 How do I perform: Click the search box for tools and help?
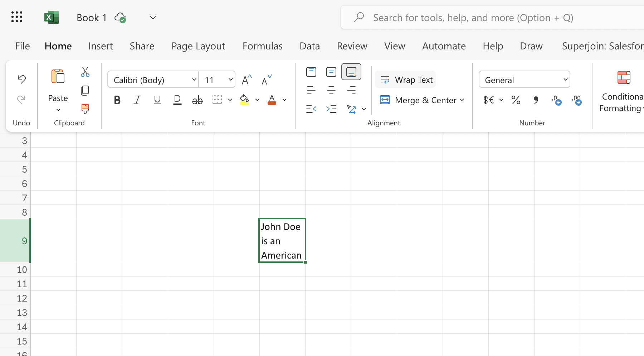pyautogui.click(x=492, y=17)
